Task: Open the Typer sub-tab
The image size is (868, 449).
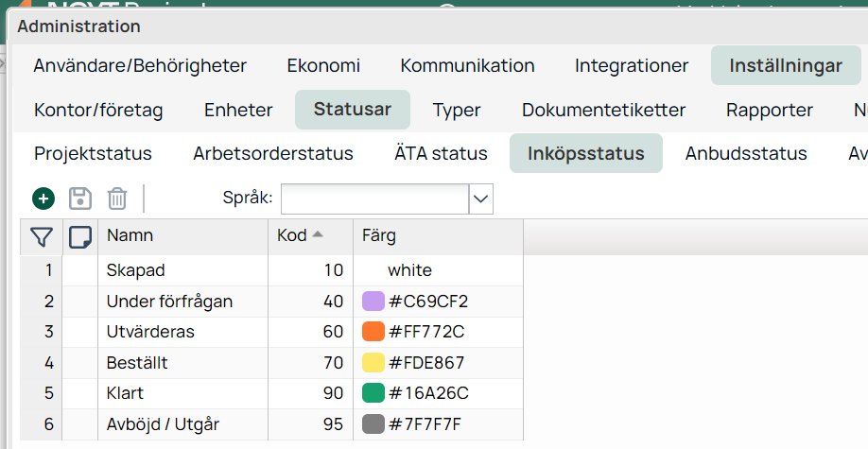Action: (457, 110)
